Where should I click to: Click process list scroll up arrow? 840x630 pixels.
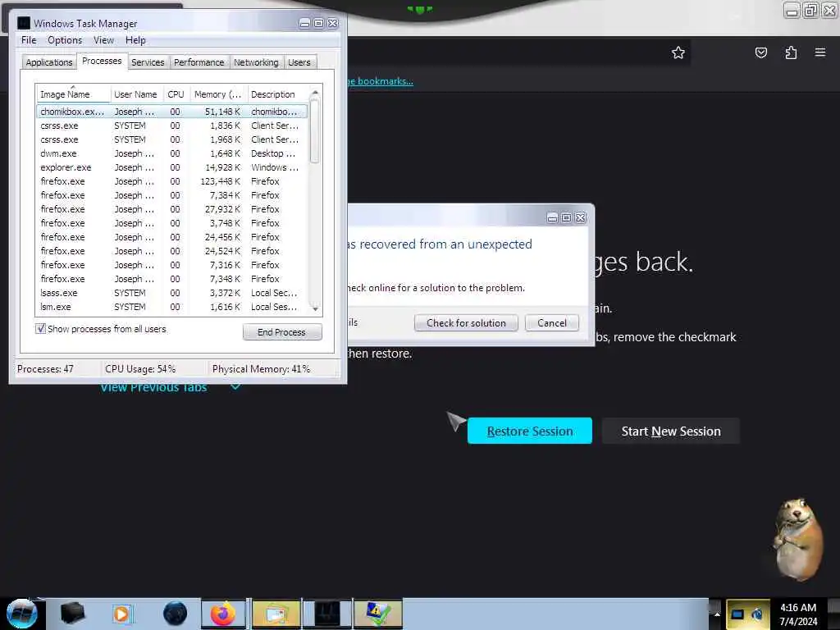tap(315, 94)
